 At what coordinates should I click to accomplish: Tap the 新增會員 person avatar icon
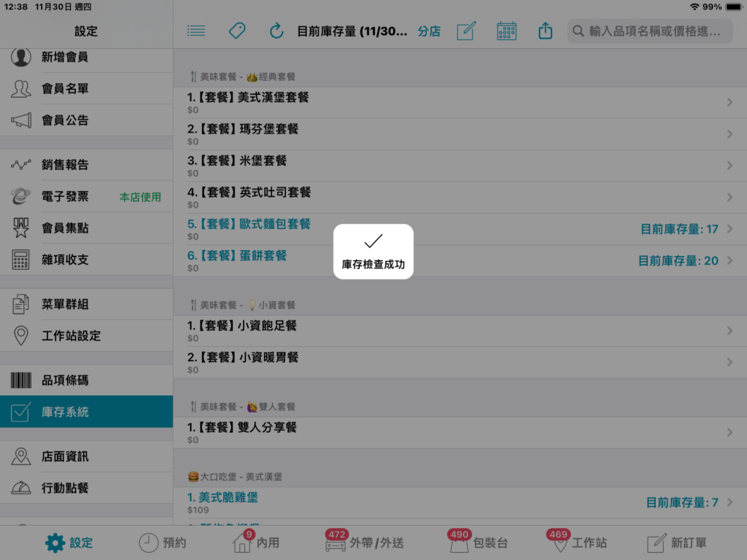tap(20, 57)
